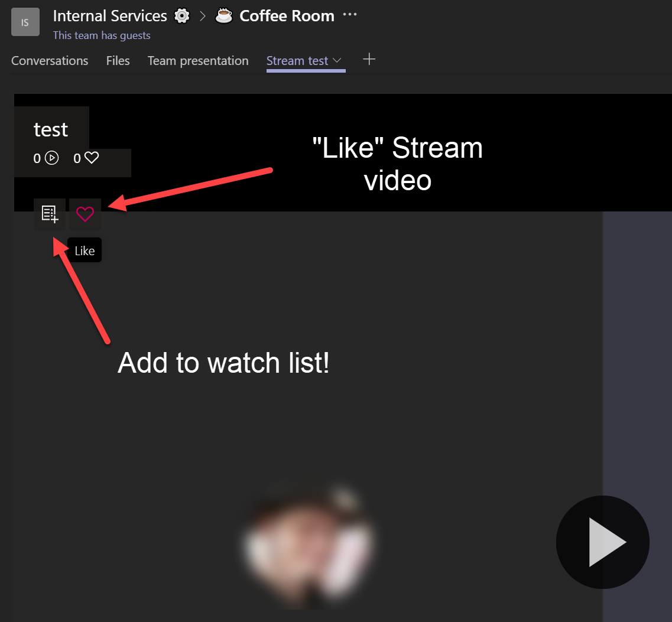Play the Stream video
The image size is (672, 622).
pos(602,542)
